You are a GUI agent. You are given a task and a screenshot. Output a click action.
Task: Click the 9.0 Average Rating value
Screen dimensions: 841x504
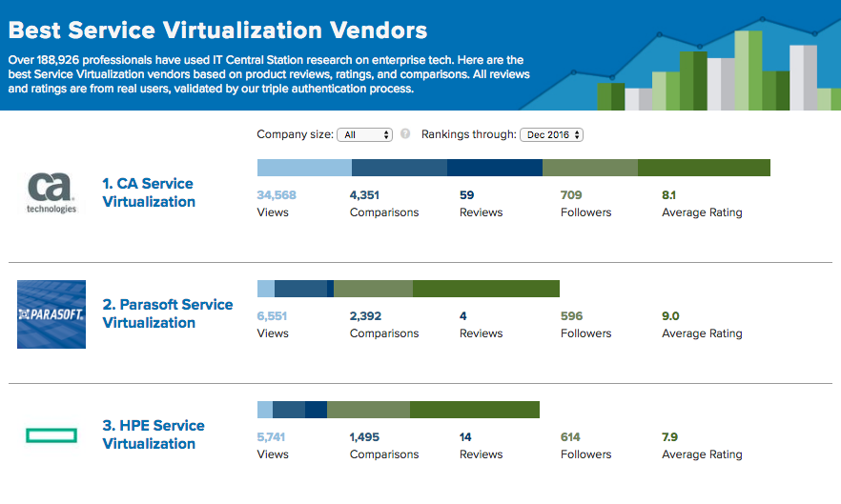(x=670, y=316)
